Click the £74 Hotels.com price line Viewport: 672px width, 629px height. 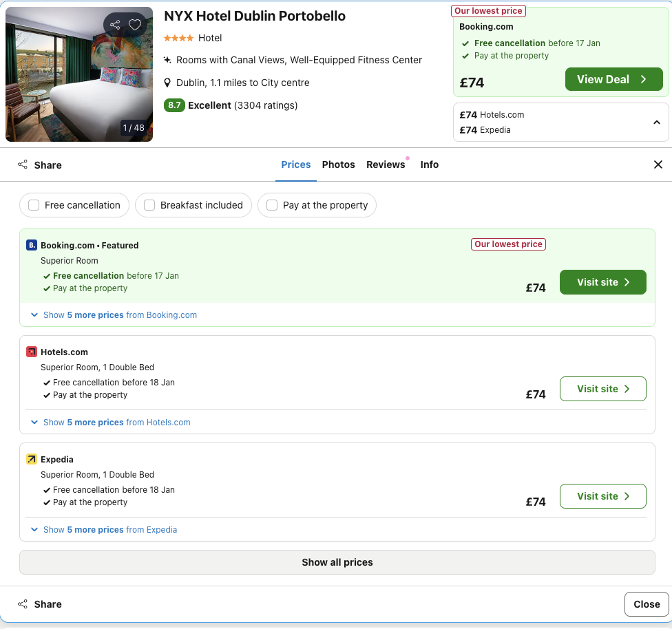click(492, 115)
